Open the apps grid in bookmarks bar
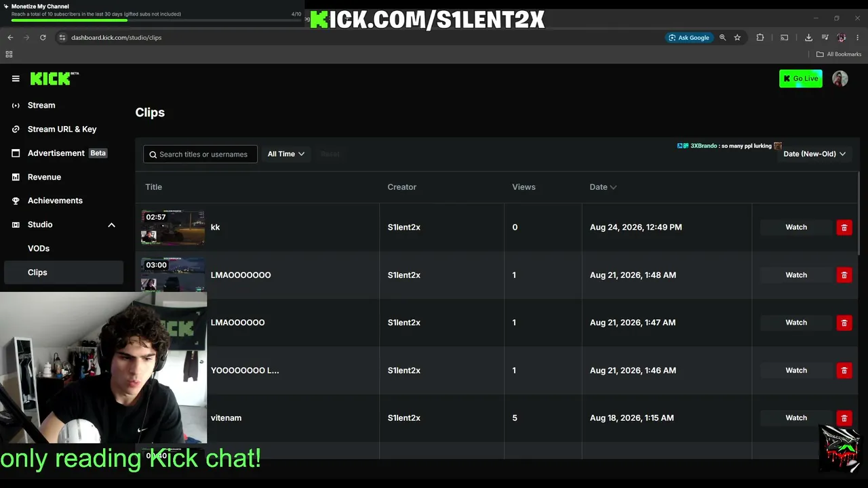The image size is (868, 488). [x=9, y=54]
